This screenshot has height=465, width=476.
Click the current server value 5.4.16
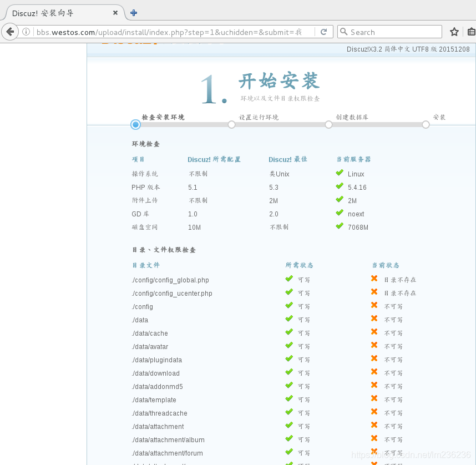coord(357,188)
